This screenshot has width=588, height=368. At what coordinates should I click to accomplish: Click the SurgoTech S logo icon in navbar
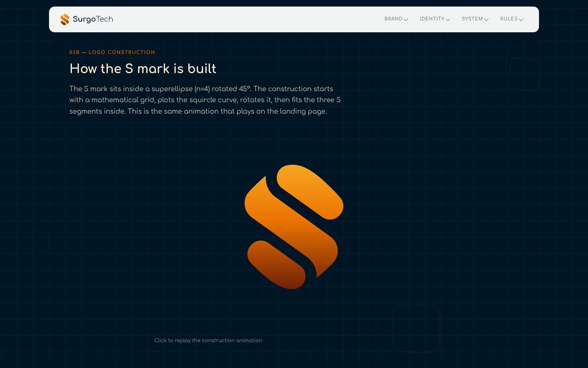(65, 19)
